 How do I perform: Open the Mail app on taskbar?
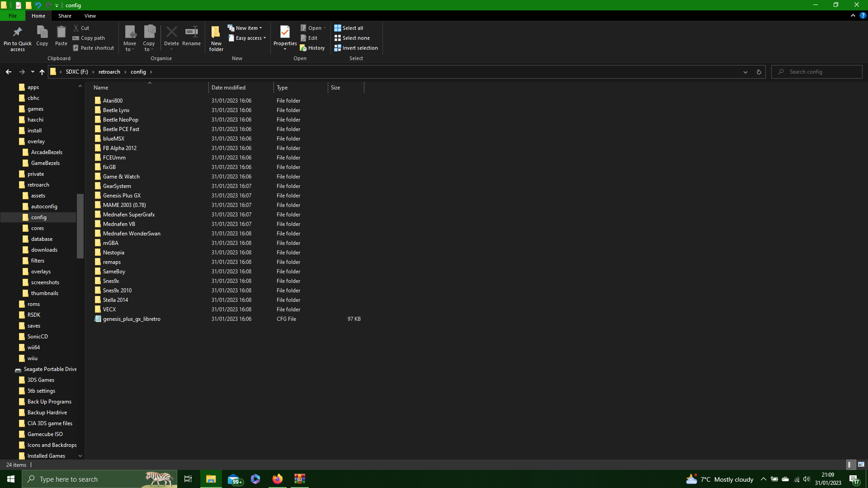[x=234, y=479]
